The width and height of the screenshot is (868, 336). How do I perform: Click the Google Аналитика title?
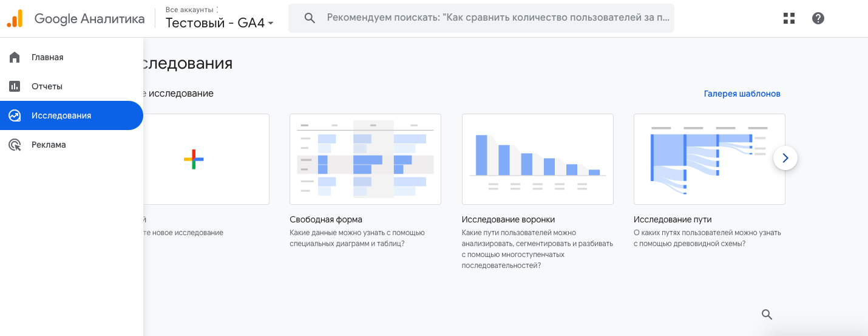click(90, 19)
